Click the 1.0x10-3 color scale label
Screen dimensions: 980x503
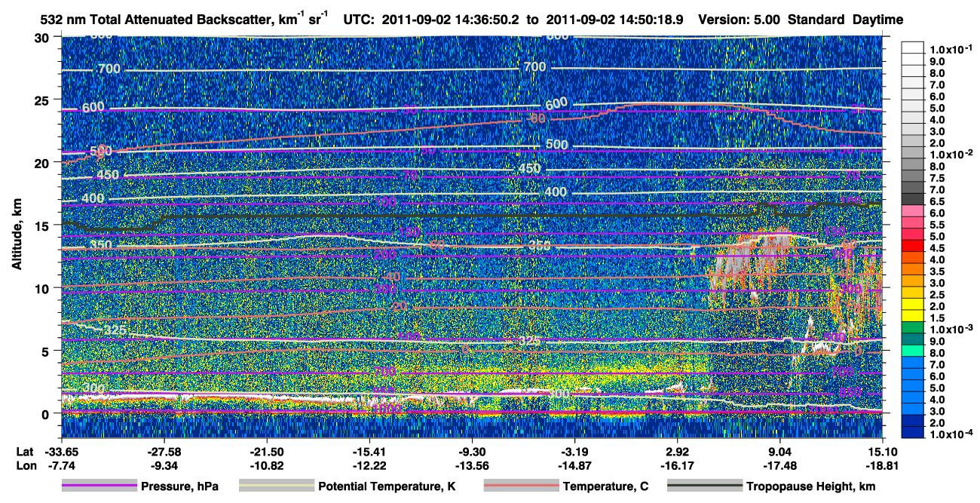(951, 329)
